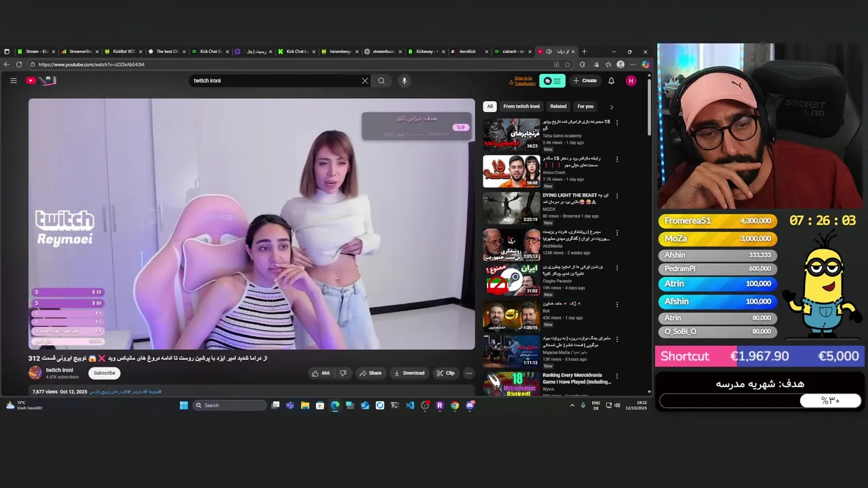The height and width of the screenshot is (488, 868).
Task: Open the account avatar H menu
Action: point(631,81)
